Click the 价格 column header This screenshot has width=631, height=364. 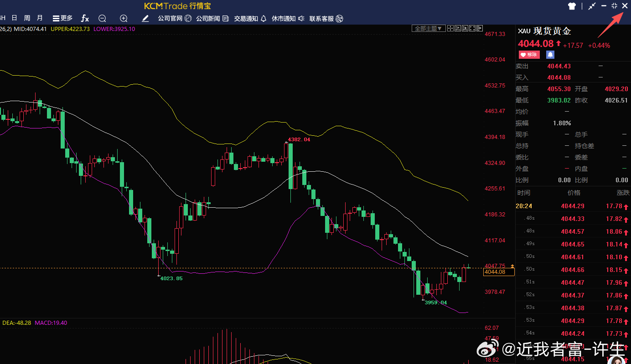574,193
